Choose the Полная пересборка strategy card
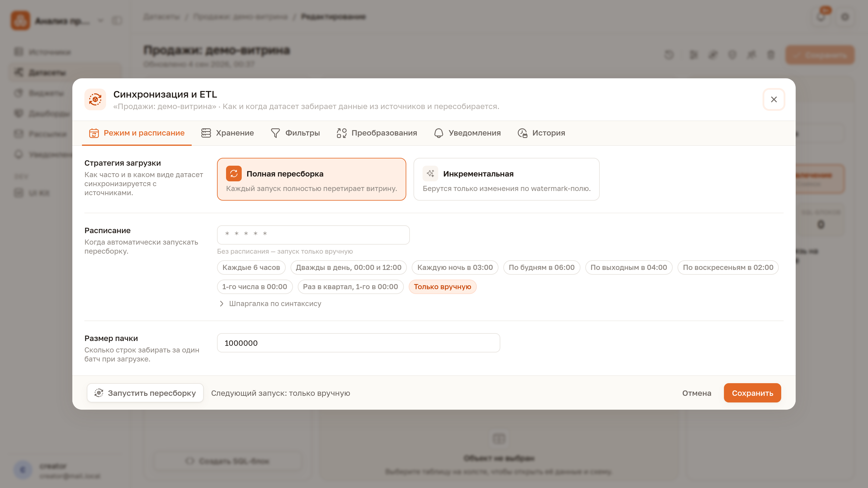This screenshot has width=868, height=488. point(311,179)
